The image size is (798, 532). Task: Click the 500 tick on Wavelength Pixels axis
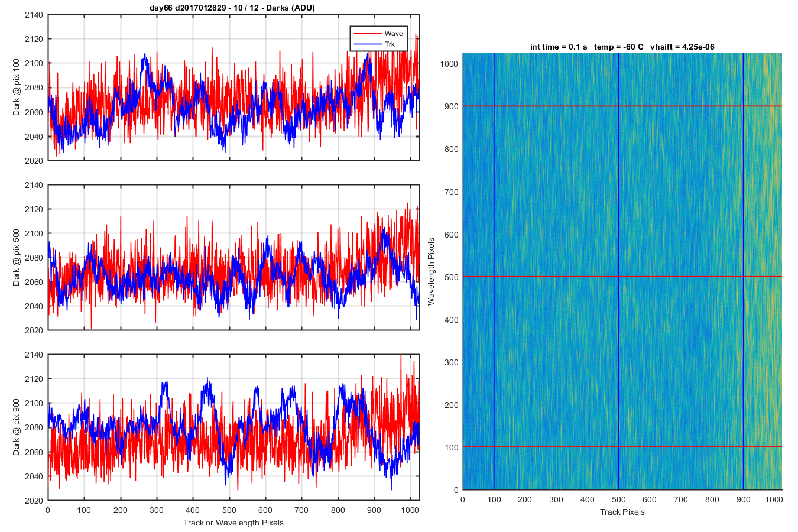click(x=452, y=277)
